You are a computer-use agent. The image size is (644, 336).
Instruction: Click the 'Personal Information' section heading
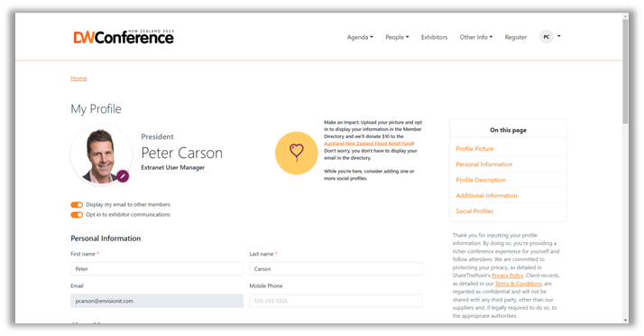(x=106, y=238)
